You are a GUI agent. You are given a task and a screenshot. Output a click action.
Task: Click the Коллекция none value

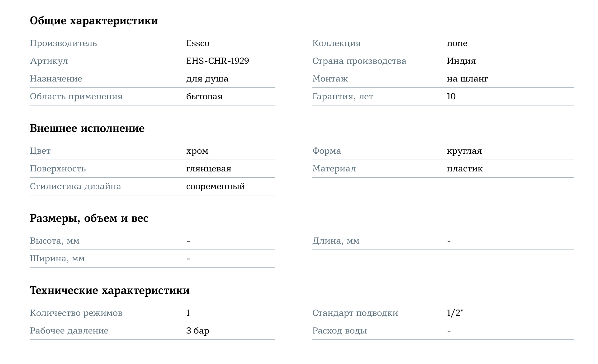point(457,43)
